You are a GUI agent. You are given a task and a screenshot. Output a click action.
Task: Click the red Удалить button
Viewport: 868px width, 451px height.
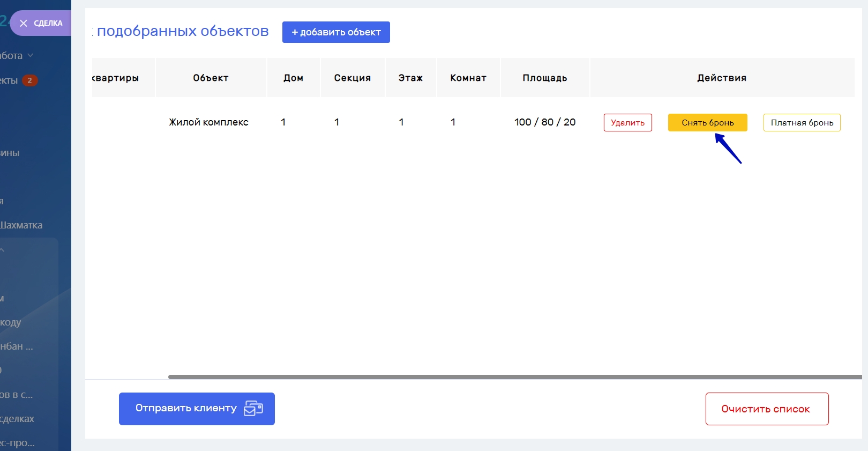pos(628,122)
